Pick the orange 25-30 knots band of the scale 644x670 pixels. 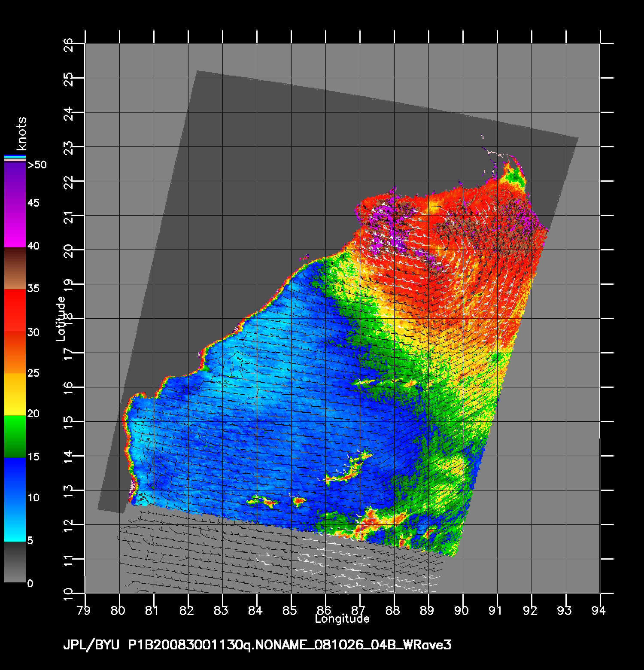(15, 353)
